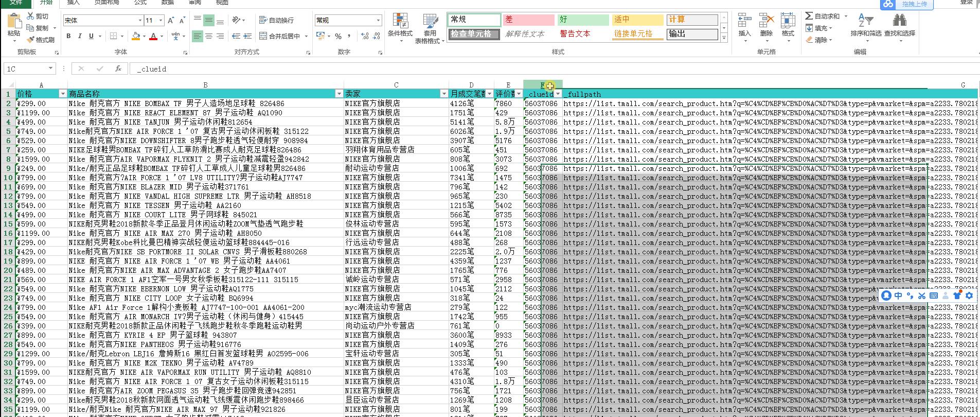Viewport: 980px width, 417px height.
Task: Open Format as Table (套用表格格式)
Action: tap(430, 28)
